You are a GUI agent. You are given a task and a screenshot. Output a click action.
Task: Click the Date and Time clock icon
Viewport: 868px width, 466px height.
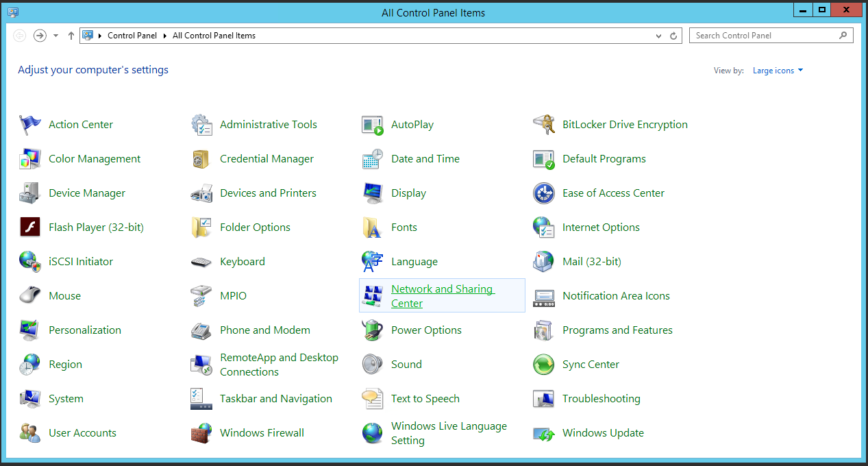pos(373,159)
